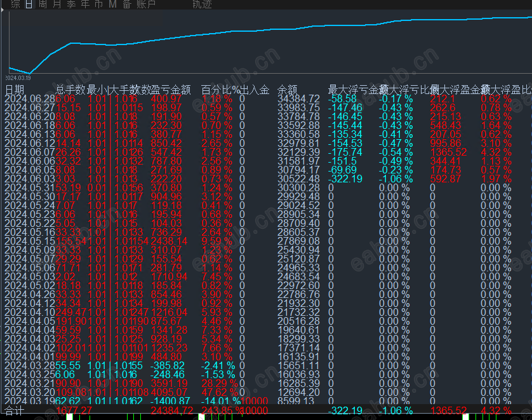The width and height of the screenshot is (532, 420).
Task: Open the 备 tab
Action: (127, 4)
